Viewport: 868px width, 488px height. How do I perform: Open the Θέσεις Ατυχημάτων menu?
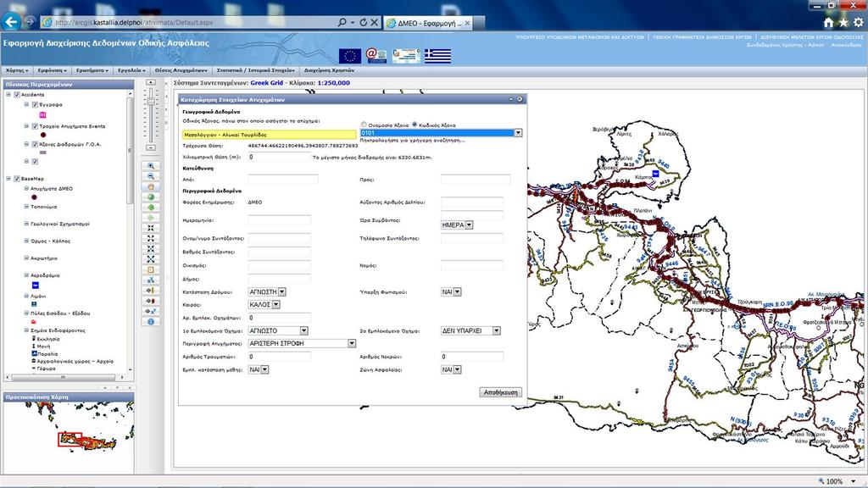(x=181, y=70)
